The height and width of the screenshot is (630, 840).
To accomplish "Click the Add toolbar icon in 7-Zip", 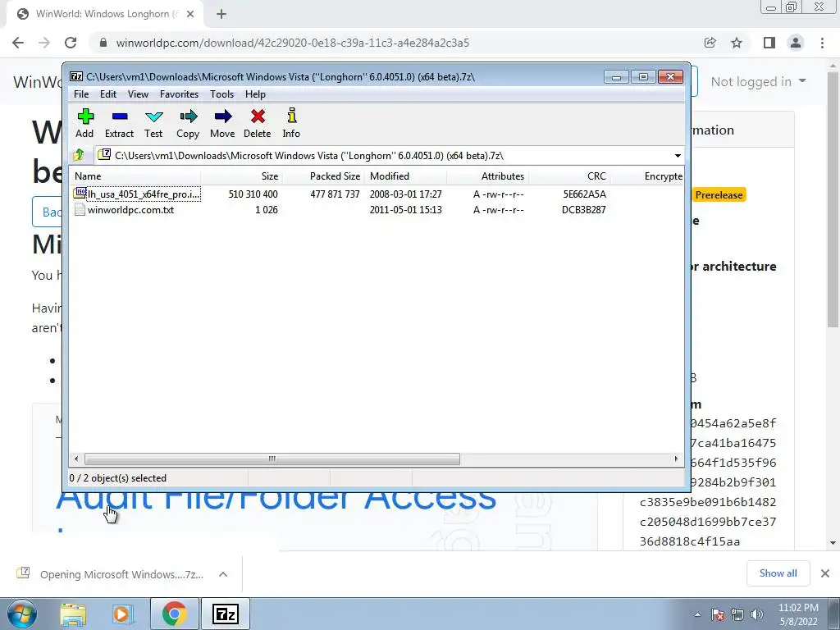I will [x=84, y=123].
